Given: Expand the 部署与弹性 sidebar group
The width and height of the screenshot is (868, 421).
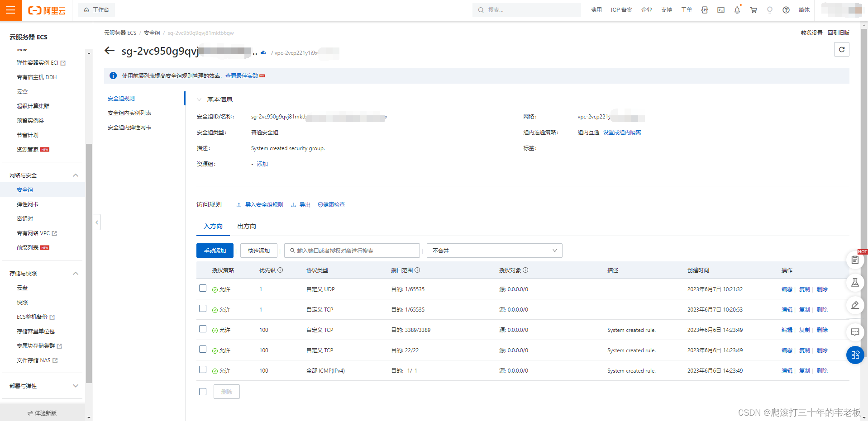Looking at the screenshot, I should pyautogui.click(x=76, y=386).
